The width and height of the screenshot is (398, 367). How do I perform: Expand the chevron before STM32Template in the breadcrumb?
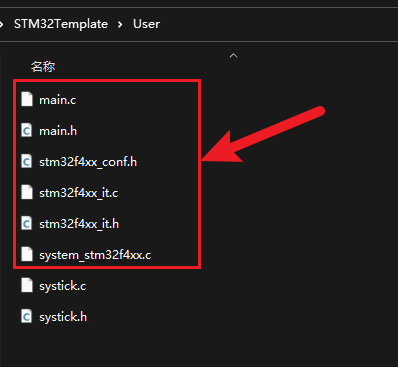2,24
